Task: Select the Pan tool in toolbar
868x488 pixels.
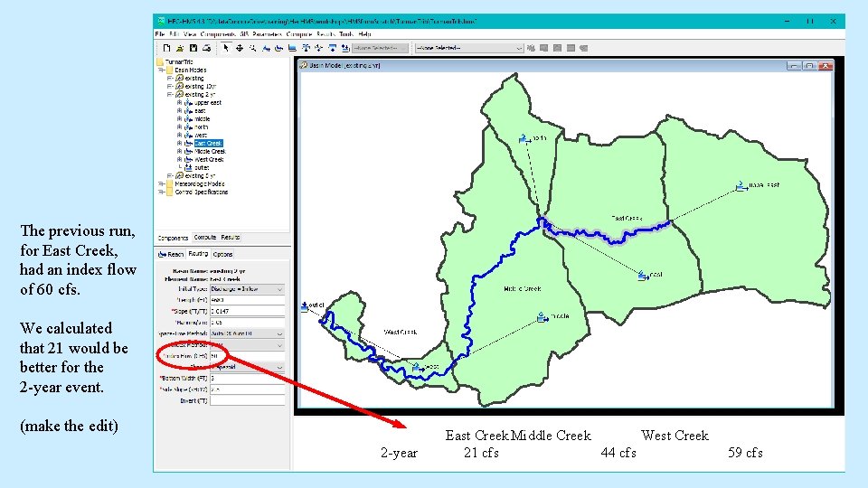Action: 239,48
